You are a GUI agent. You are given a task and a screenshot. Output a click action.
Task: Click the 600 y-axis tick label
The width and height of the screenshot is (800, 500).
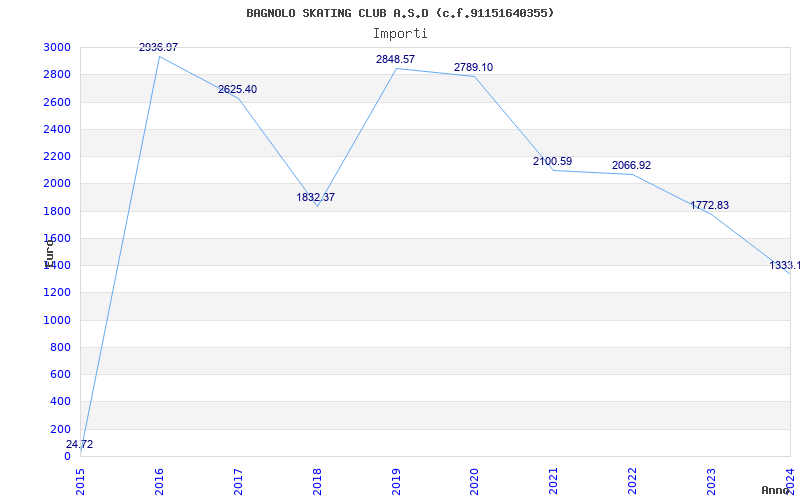pos(61,374)
